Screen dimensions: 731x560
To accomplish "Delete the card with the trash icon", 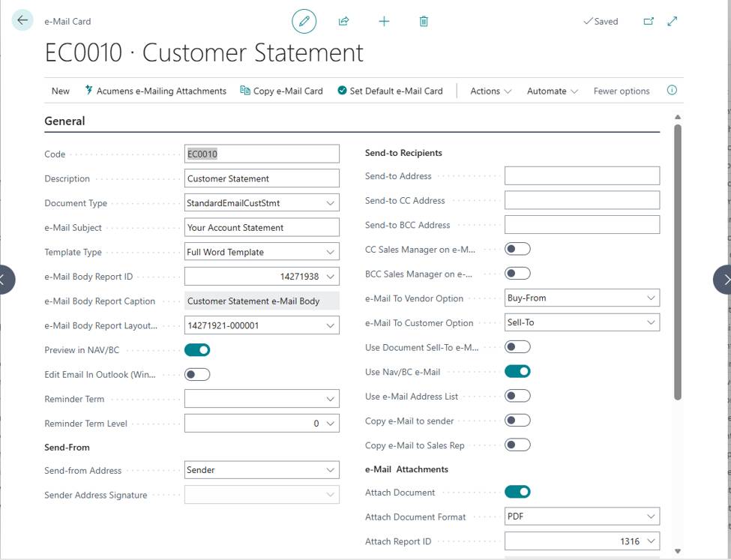I will pyautogui.click(x=424, y=21).
